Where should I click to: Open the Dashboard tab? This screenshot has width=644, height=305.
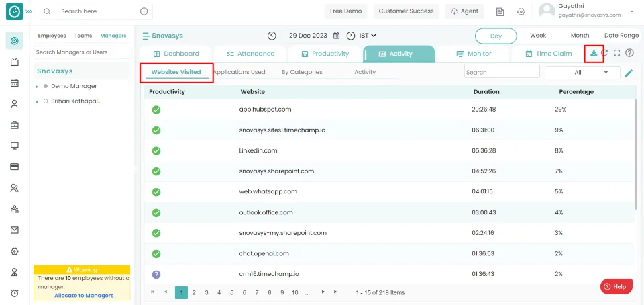click(x=176, y=54)
